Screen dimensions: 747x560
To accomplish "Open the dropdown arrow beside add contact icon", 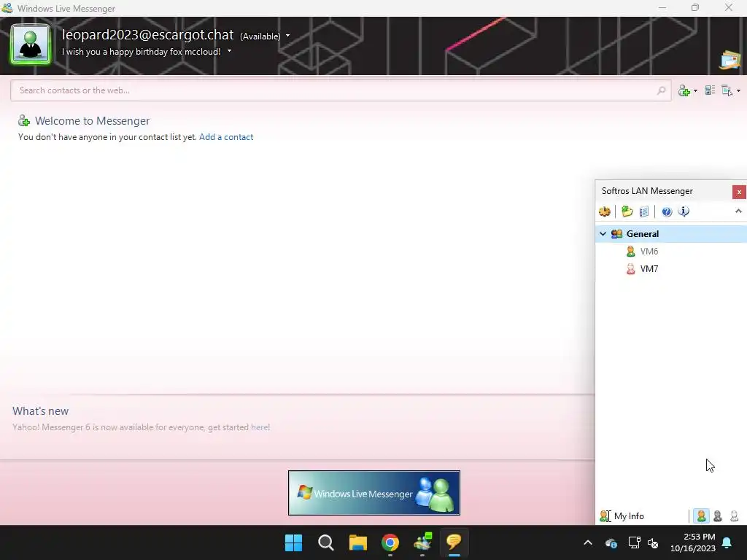I will (695, 91).
